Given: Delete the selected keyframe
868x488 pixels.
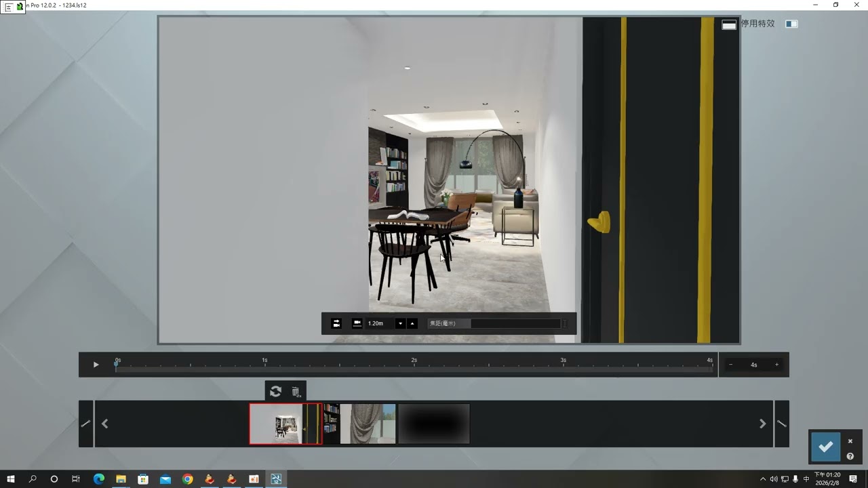Looking at the screenshot, I should point(296,391).
